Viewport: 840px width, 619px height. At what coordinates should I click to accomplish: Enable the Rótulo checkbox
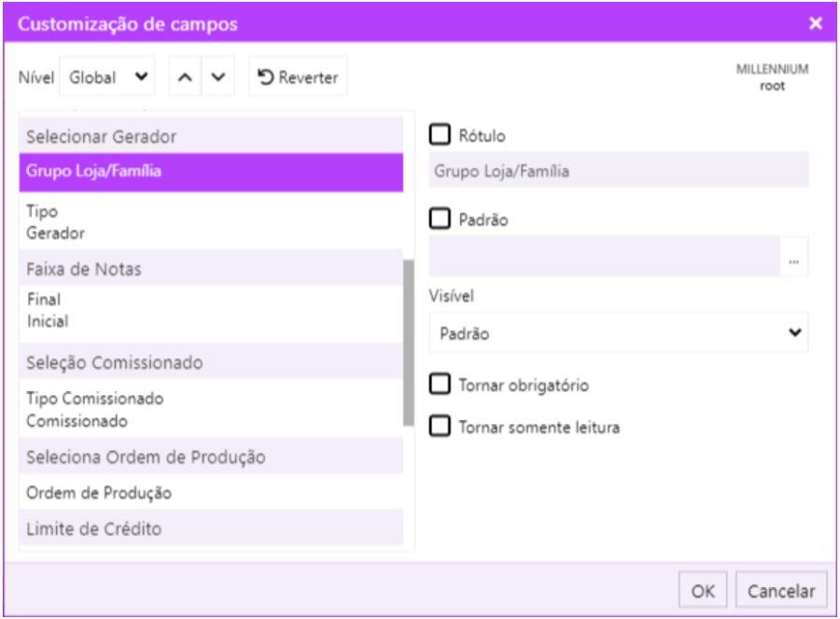click(x=440, y=135)
